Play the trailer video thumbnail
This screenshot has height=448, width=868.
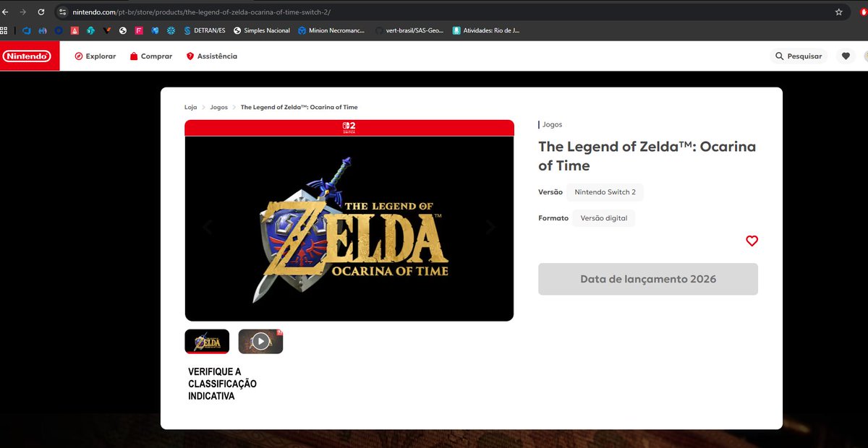(x=260, y=341)
